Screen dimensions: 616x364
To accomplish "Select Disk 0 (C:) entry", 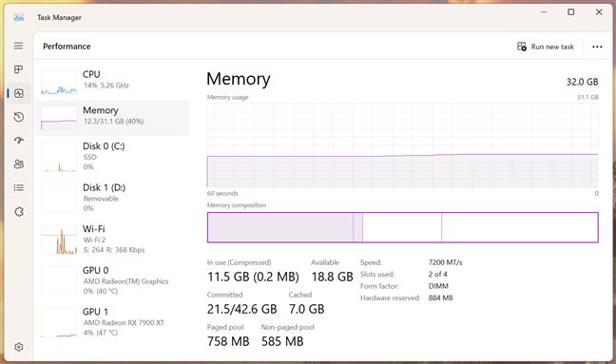I will click(112, 156).
